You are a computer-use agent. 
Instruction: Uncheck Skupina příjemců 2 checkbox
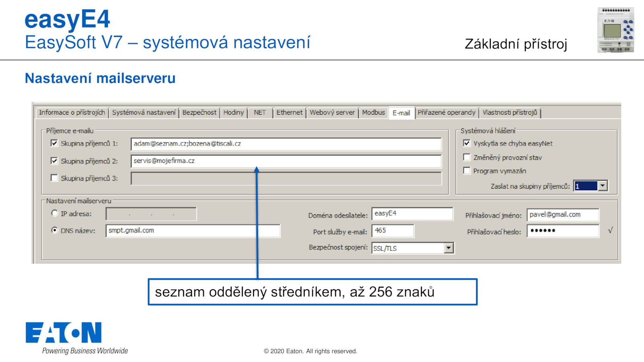54,161
